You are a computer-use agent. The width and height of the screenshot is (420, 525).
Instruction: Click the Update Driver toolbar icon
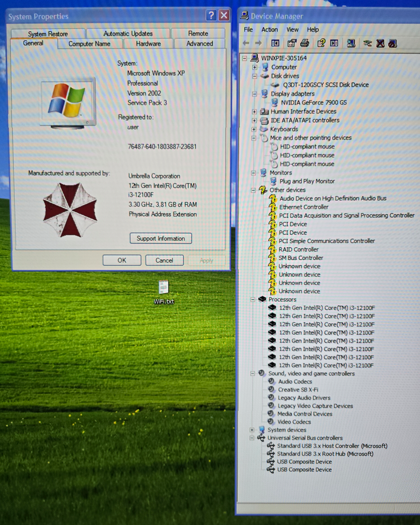point(368,43)
